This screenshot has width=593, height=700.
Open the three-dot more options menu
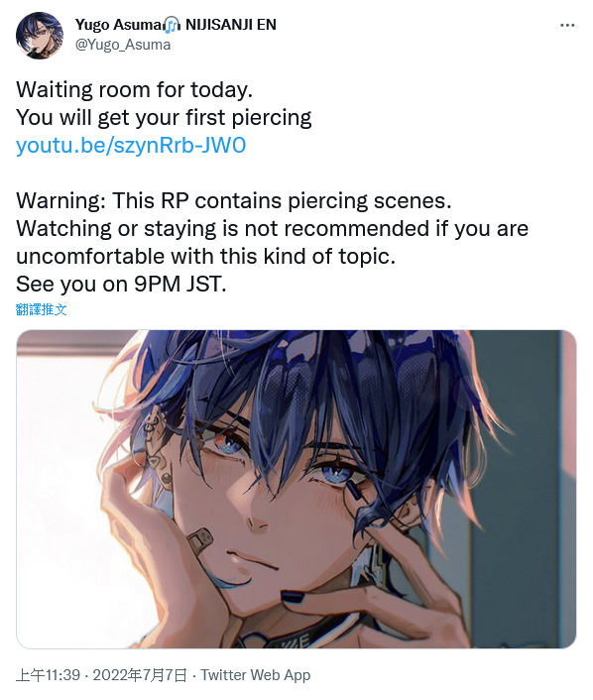pyautogui.click(x=567, y=26)
